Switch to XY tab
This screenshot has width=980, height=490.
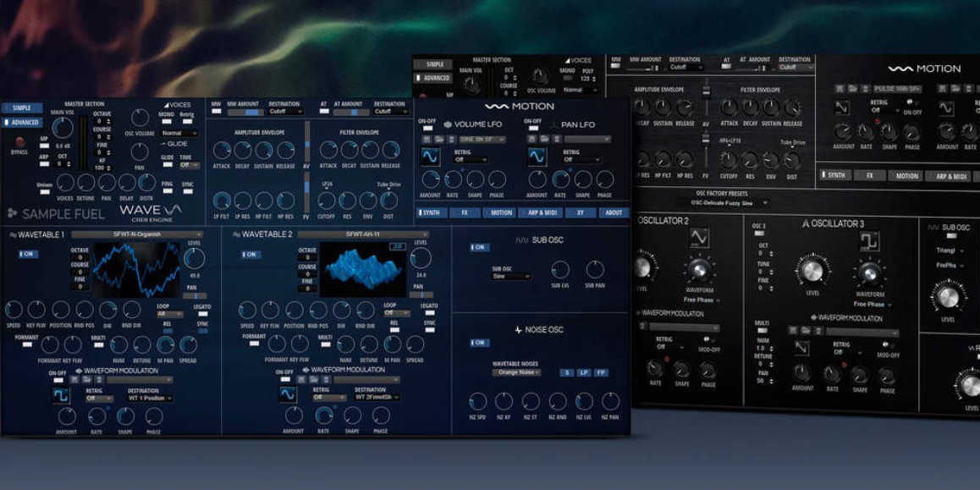tap(581, 212)
